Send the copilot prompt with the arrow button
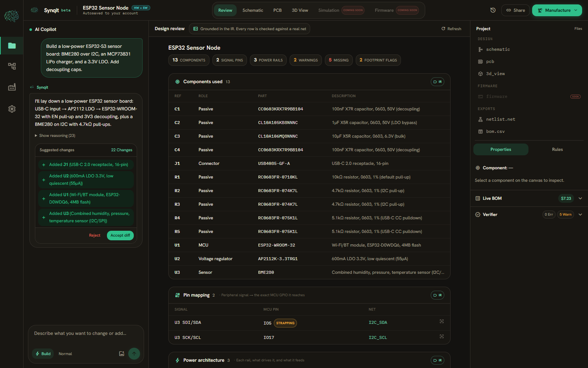Screen dimensions: 588x368 click(x=134, y=354)
